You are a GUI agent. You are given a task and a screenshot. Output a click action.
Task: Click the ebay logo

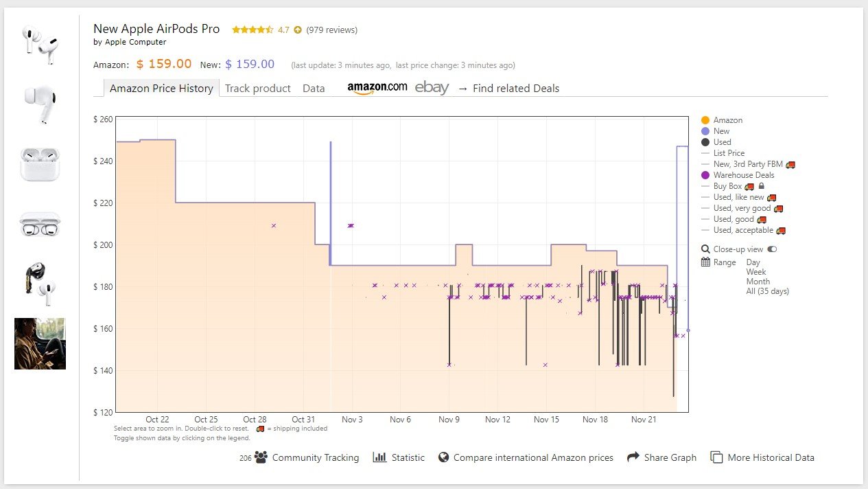point(432,88)
